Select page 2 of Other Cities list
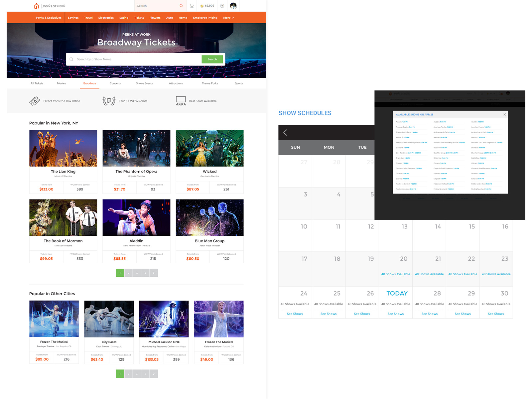Screen dimensions: 532x399 128,374
